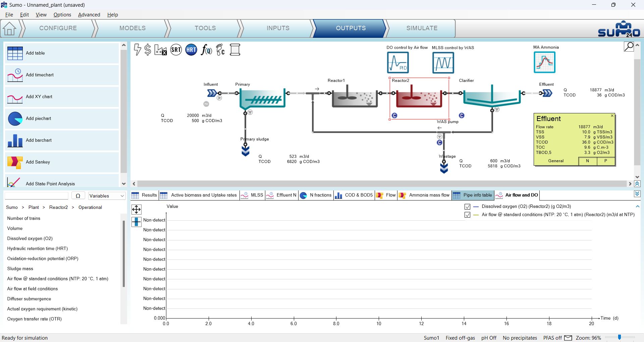Select the Primary clarifier unit

pos(263,98)
